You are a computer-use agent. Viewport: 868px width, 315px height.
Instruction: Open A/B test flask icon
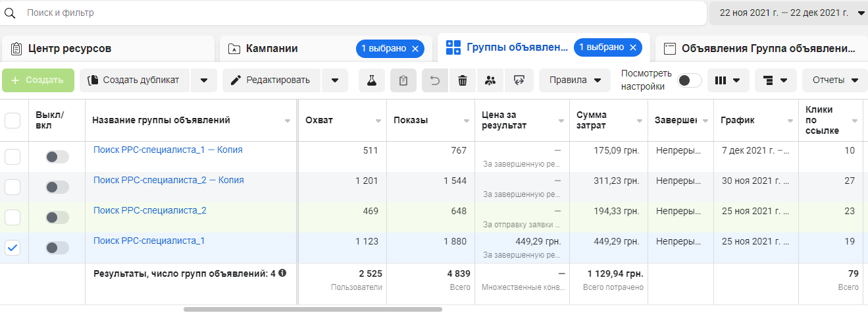(x=372, y=80)
